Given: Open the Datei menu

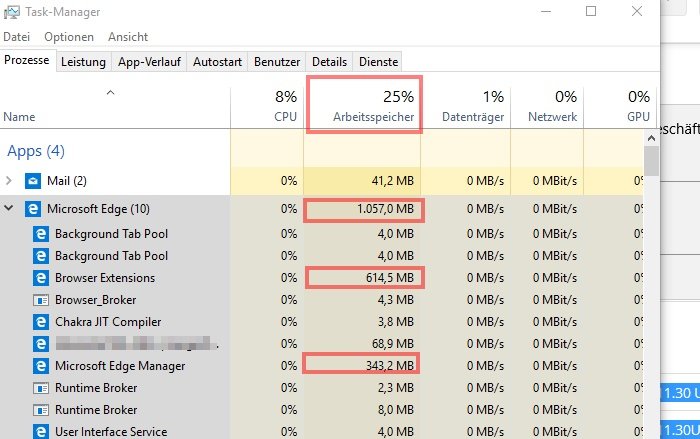Looking at the screenshot, I should coord(17,37).
